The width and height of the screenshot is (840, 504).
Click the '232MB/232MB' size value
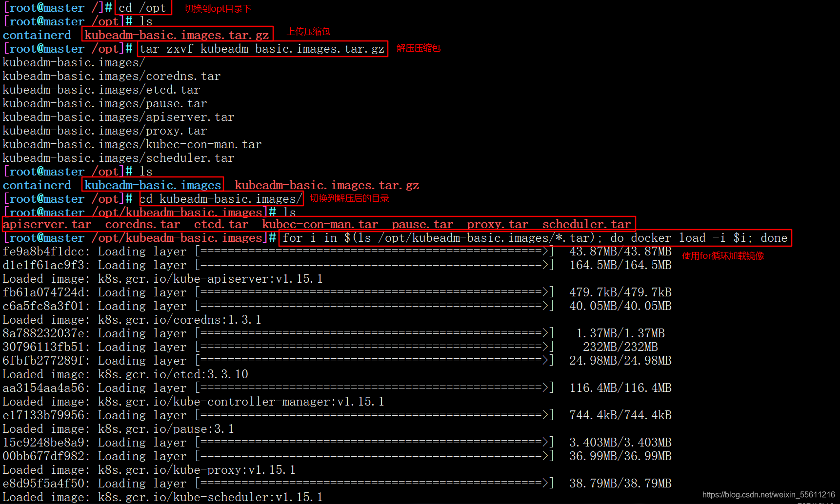pyautogui.click(x=620, y=347)
